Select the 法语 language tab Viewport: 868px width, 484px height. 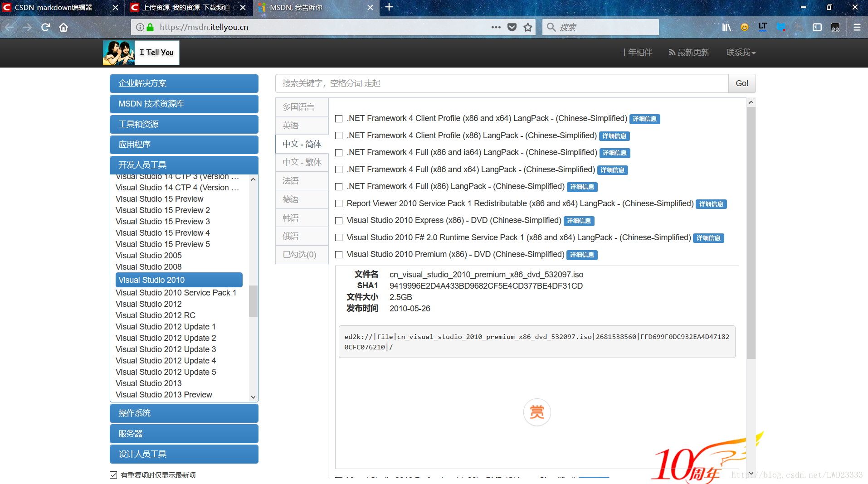pyautogui.click(x=302, y=181)
